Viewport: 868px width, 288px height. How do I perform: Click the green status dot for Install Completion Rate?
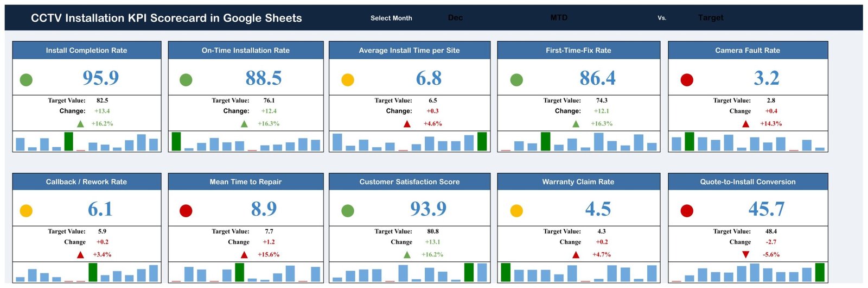point(26,80)
